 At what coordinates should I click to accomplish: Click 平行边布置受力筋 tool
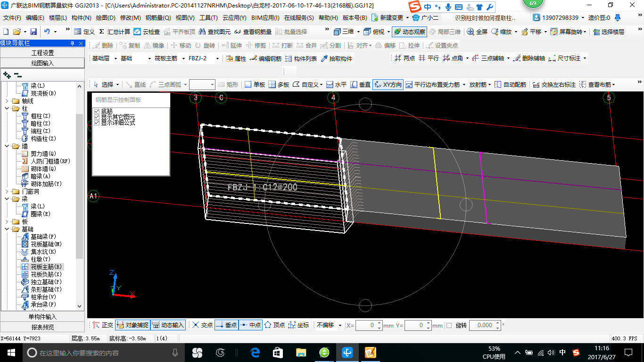[432, 84]
